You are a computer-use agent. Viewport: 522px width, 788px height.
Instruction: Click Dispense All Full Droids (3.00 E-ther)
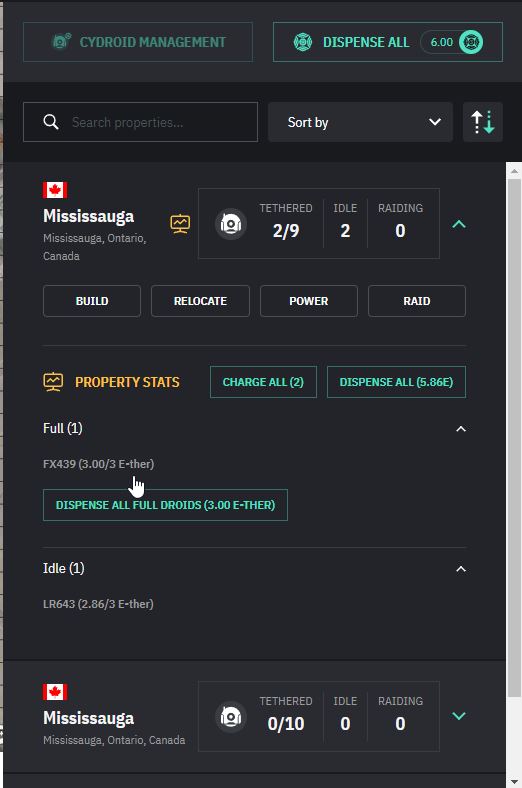coord(165,505)
